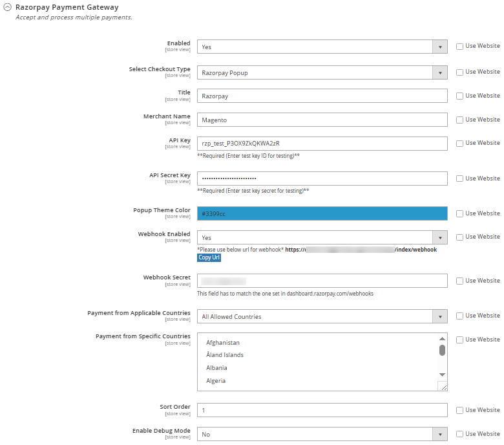The width and height of the screenshot is (504, 445).
Task: Collapse the Razorpay Payment Gateway section
Action: pos(8,8)
